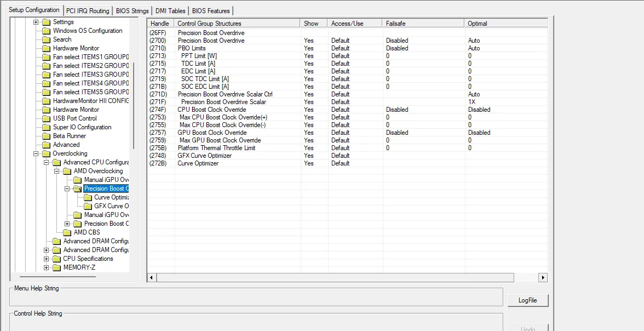Click the Search folder icon
This screenshot has height=331, width=644.
[x=47, y=39]
